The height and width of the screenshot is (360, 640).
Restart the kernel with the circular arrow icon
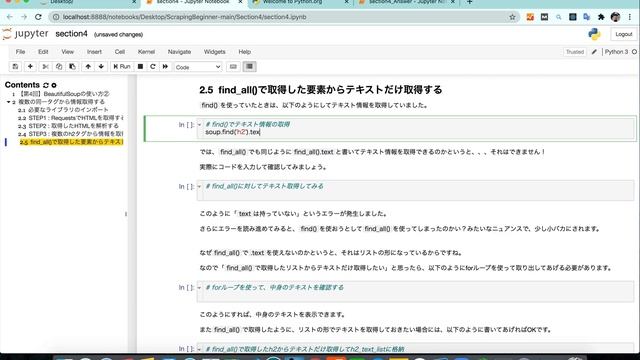click(x=153, y=67)
